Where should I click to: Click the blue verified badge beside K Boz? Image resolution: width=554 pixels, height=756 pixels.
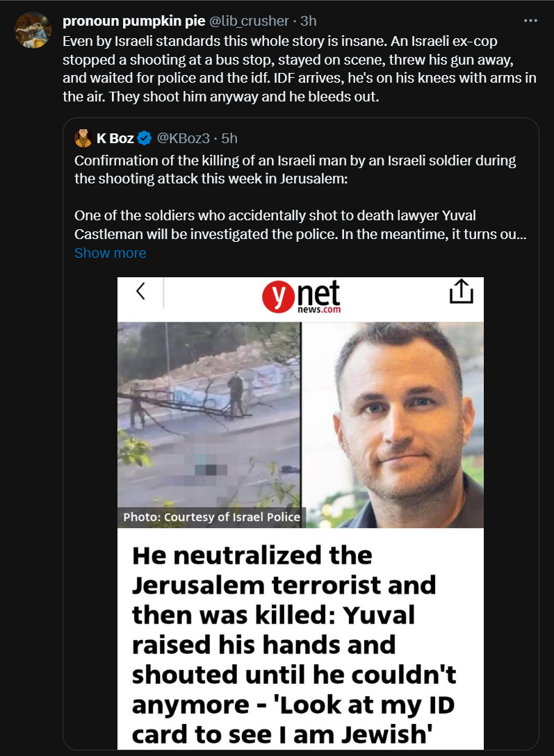pyautogui.click(x=145, y=138)
